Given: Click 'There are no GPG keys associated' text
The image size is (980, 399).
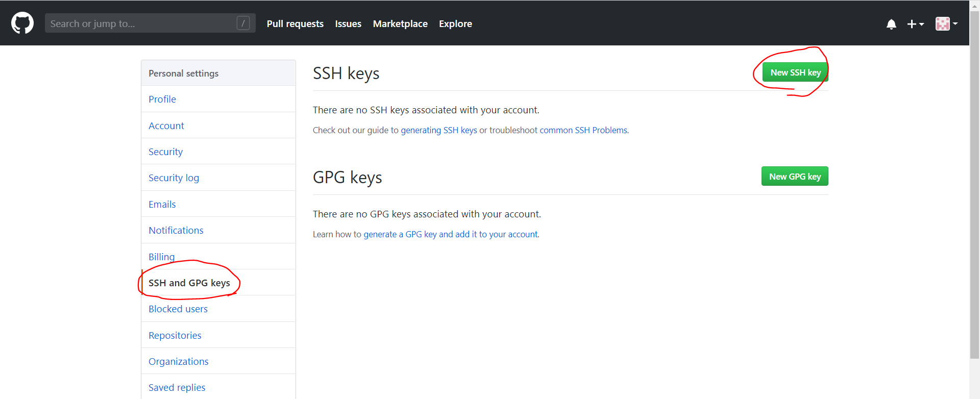Looking at the screenshot, I should 427,214.
